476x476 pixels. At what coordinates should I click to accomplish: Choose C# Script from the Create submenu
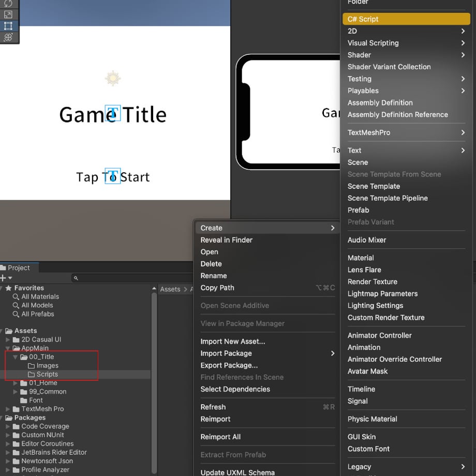406,19
